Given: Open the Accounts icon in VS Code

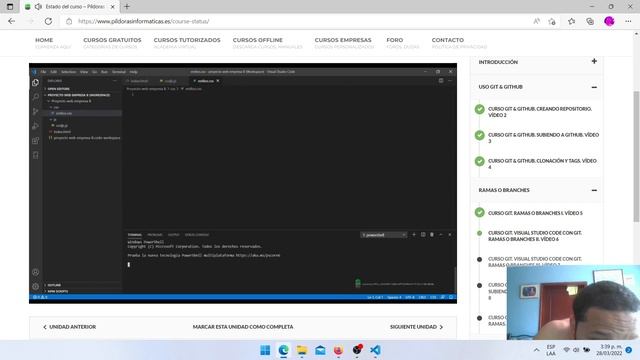Looking at the screenshot, I should 36,272.
